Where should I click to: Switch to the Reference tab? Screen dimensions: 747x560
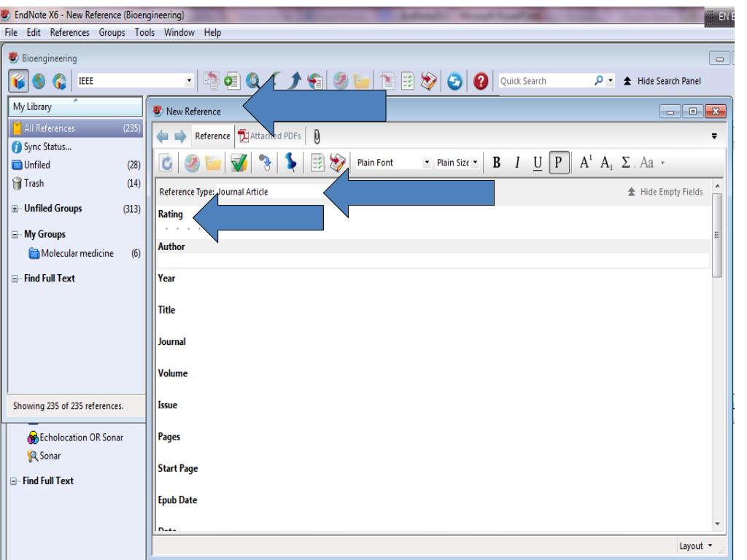pyautogui.click(x=212, y=136)
